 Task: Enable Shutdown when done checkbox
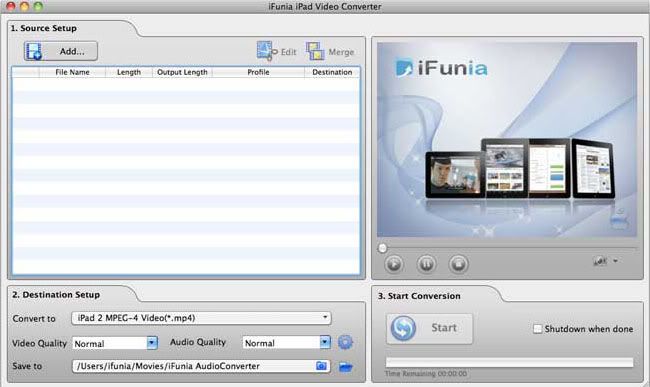point(537,329)
